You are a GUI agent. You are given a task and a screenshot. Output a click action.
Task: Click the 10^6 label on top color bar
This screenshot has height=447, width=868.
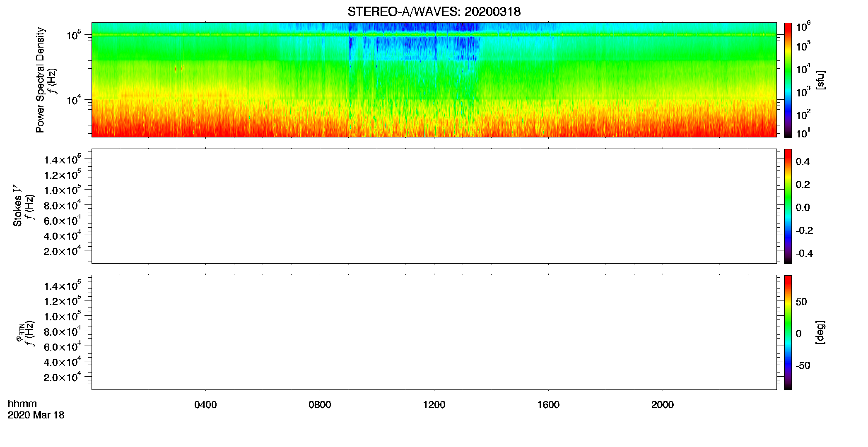click(x=803, y=27)
